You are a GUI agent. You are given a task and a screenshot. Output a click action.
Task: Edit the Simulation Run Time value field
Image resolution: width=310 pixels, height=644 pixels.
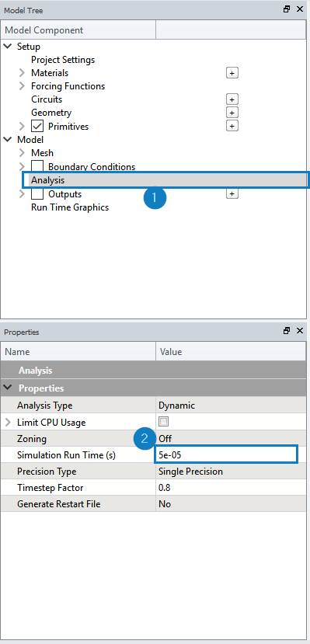[x=226, y=455]
